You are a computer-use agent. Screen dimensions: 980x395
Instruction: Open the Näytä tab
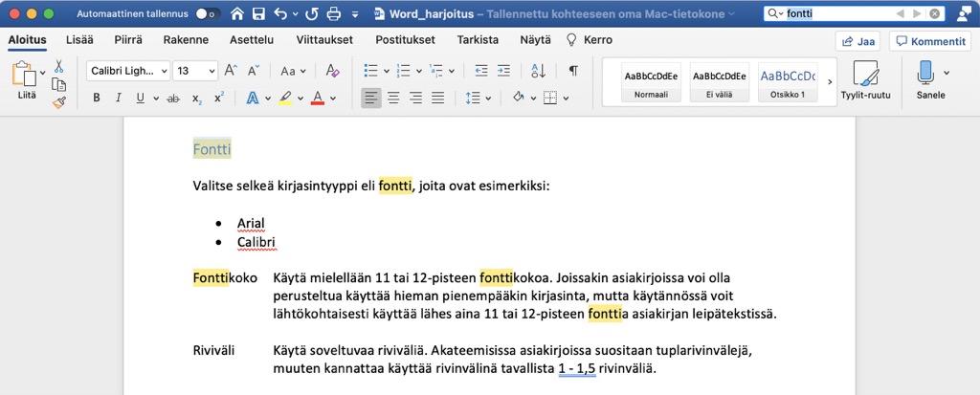536,40
